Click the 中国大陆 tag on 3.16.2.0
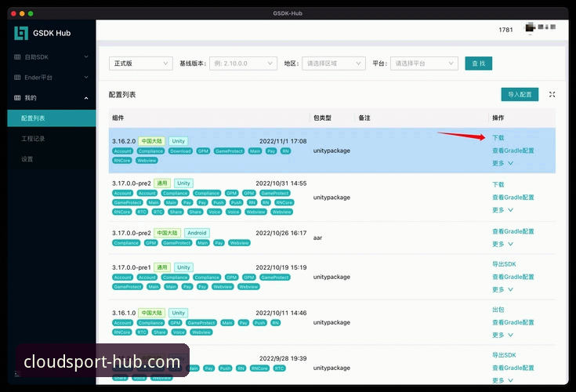 151,141
